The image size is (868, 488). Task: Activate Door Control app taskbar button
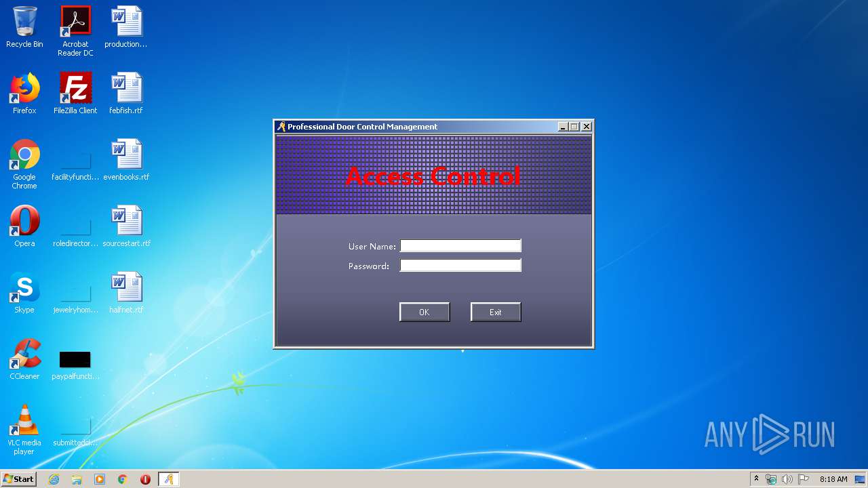coord(168,479)
